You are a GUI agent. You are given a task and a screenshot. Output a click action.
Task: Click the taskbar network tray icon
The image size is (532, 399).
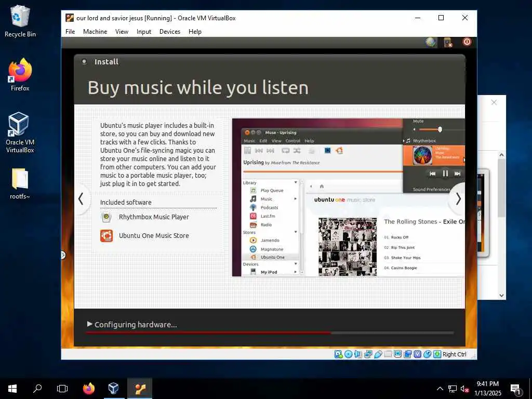click(453, 389)
